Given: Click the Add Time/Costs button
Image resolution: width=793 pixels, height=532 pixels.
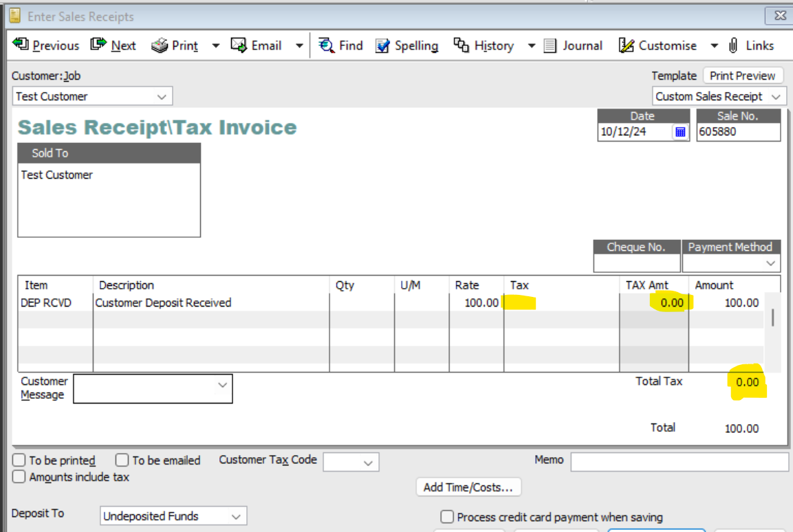Looking at the screenshot, I should pos(468,487).
